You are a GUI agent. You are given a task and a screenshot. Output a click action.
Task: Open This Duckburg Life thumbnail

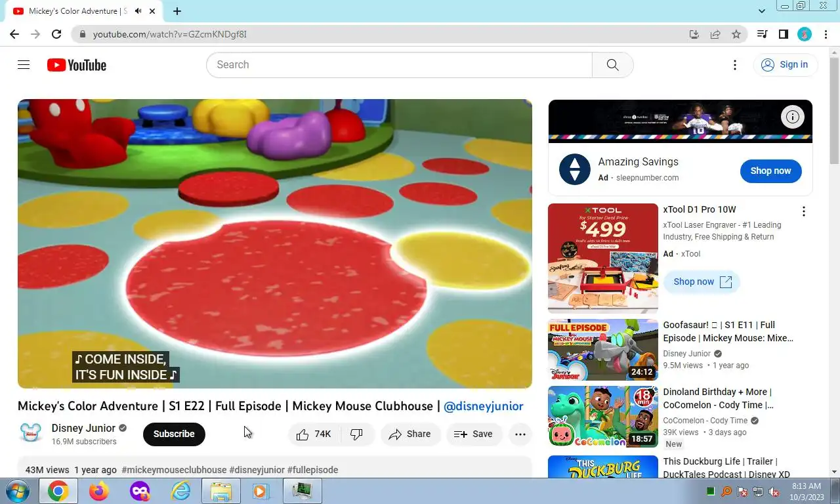pos(603,467)
